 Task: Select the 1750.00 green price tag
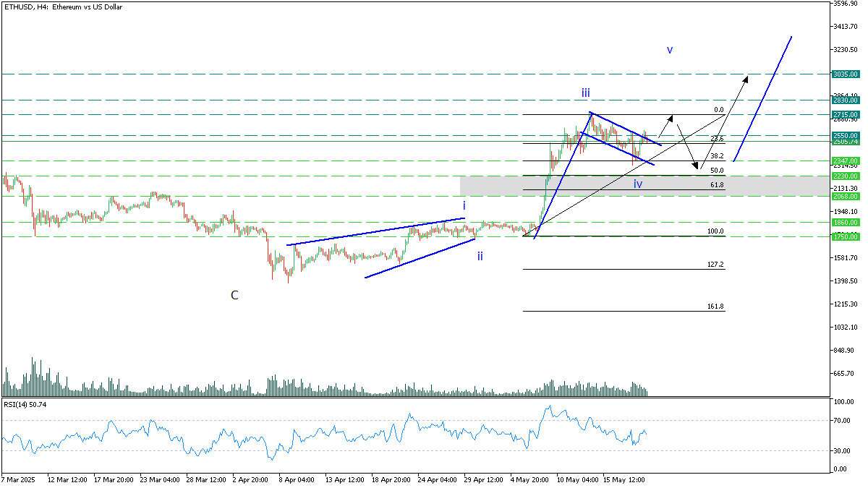tap(845, 236)
